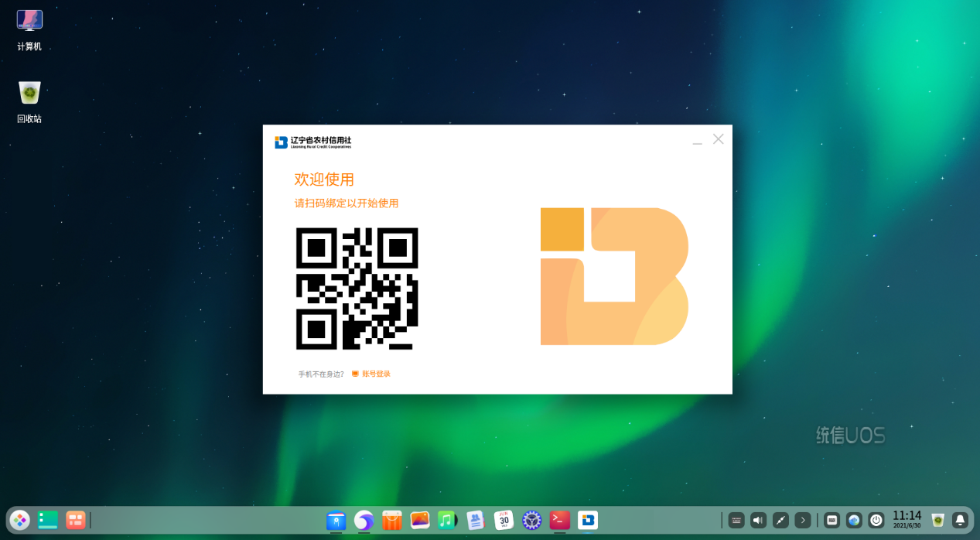Expand the tray with the chevron arrow
Viewport: 980px width, 540px height.
(803, 521)
